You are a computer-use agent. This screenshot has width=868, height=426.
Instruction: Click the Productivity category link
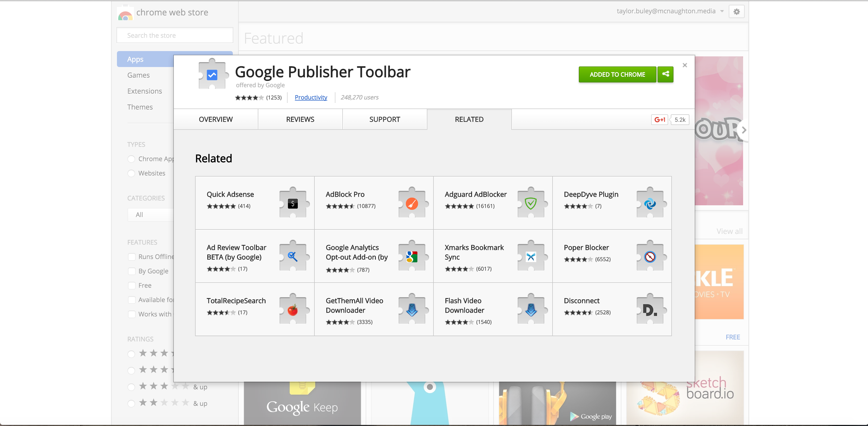click(x=311, y=97)
